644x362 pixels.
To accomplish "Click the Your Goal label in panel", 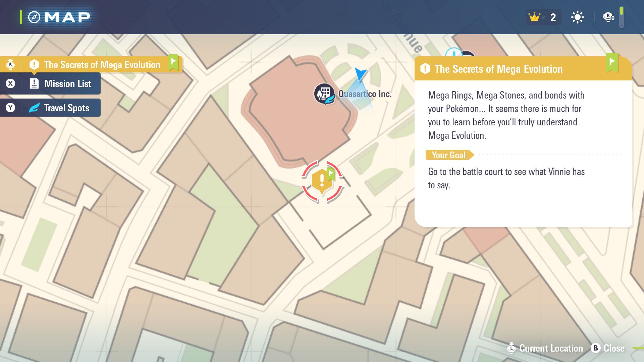I will click(x=448, y=155).
